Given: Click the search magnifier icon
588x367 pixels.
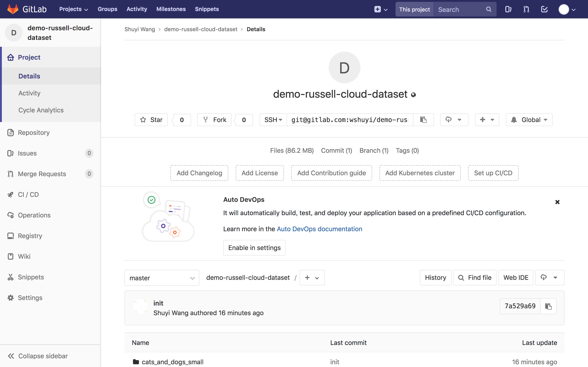Looking at the screenshot, I should click(x=489, y=9).
